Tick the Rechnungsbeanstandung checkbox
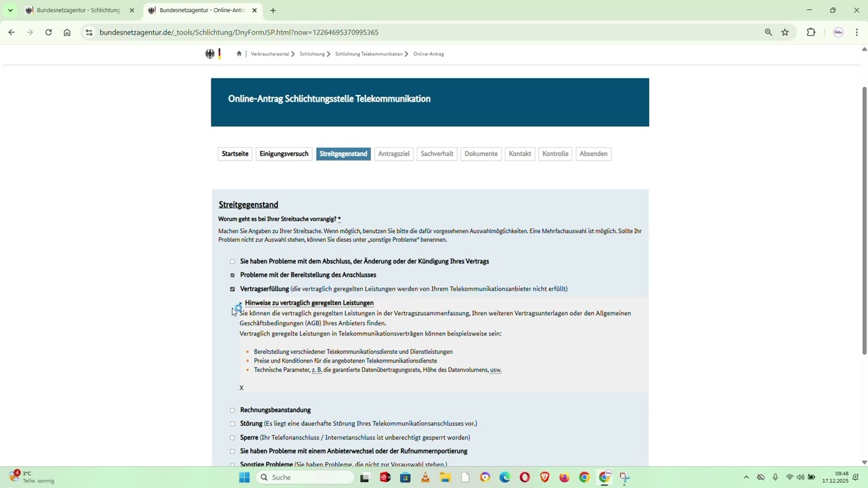 [x=232, y=410]
